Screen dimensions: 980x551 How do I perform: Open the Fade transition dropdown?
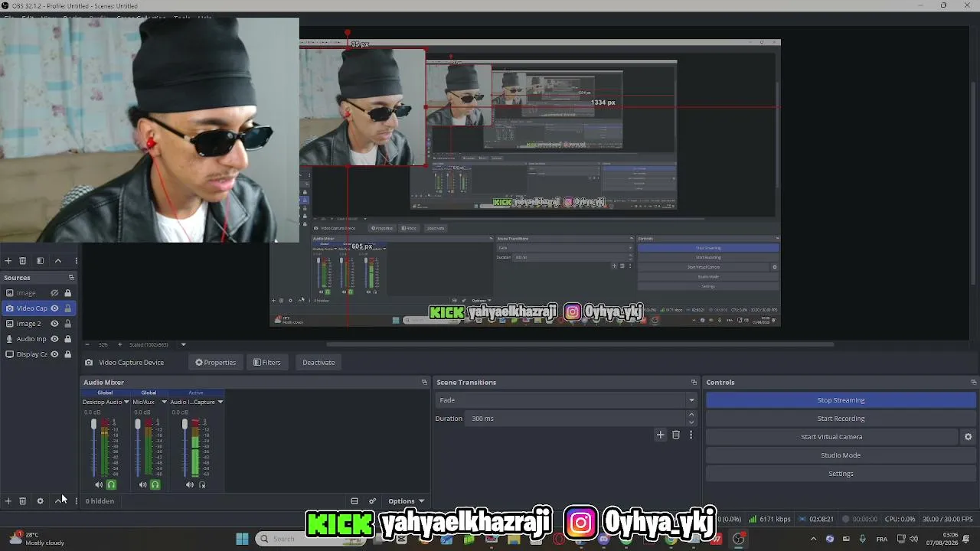[566, 400]
